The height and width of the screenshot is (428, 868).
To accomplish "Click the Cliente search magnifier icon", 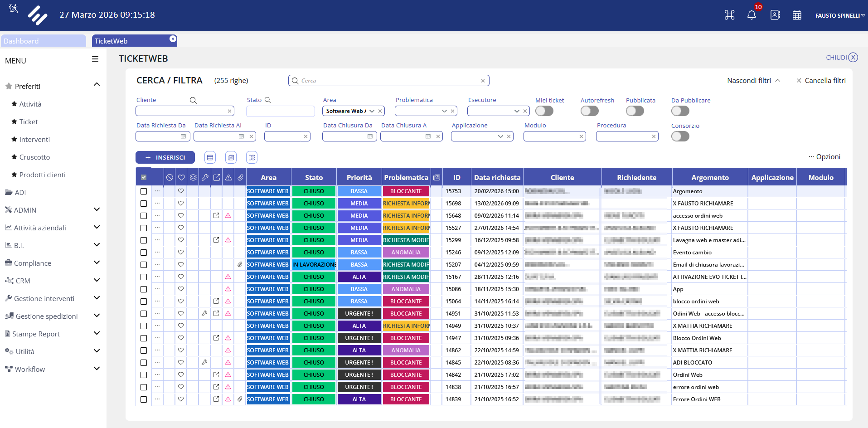I will (x=193, y=100).
